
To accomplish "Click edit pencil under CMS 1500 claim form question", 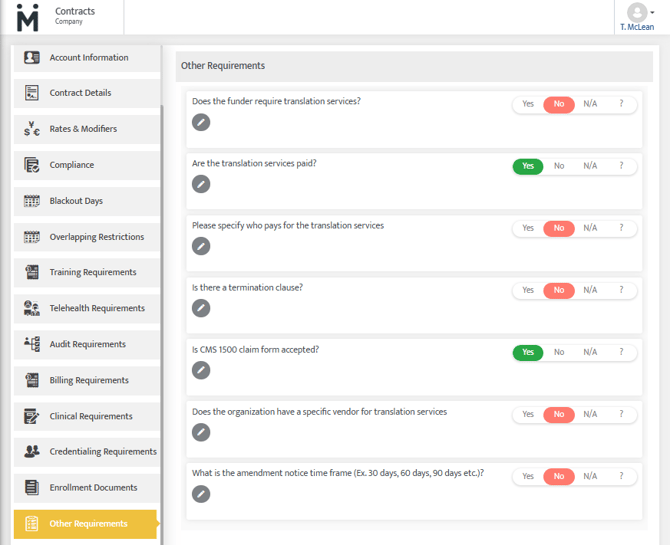I will point(201,370).
